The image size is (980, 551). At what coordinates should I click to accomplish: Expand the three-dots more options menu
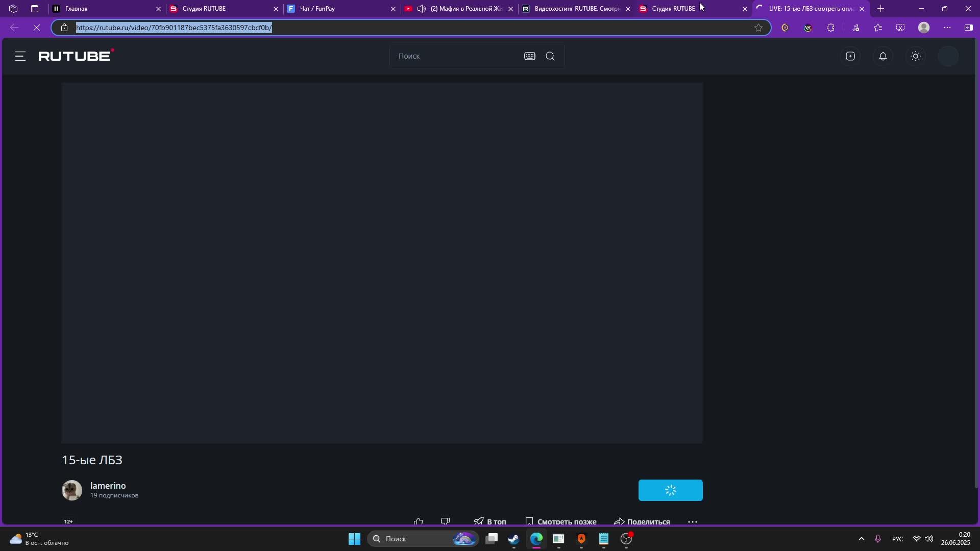point(693,521)
